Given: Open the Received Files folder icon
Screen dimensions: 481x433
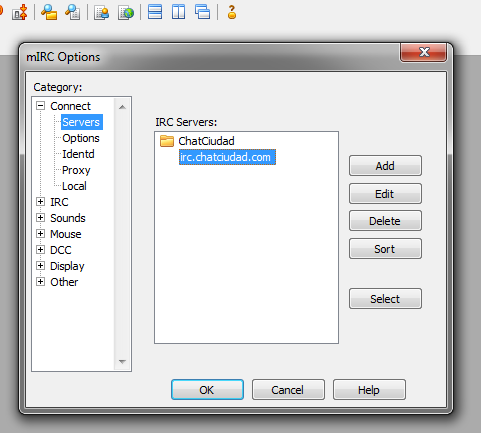Looking at the screenshot, I should 49,13.
